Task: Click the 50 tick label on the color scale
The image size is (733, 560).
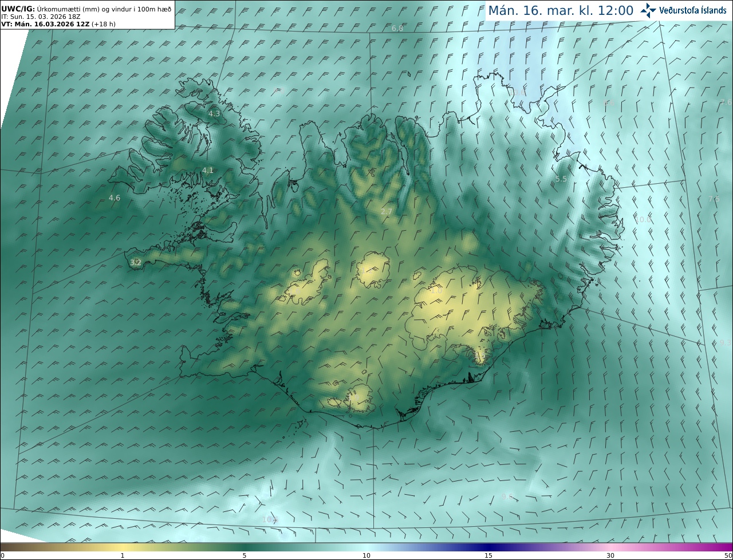Action: tap(728, 555)
